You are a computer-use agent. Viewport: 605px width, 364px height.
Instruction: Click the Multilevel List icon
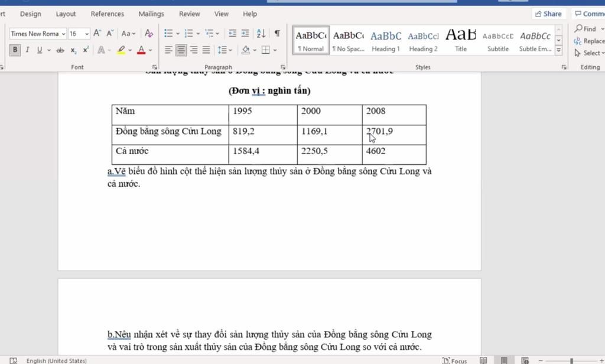click(x=210, y=33)
